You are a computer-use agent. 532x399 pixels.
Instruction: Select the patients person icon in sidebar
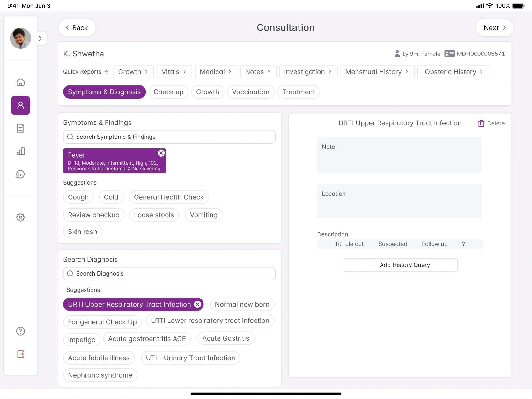(20, 105)
